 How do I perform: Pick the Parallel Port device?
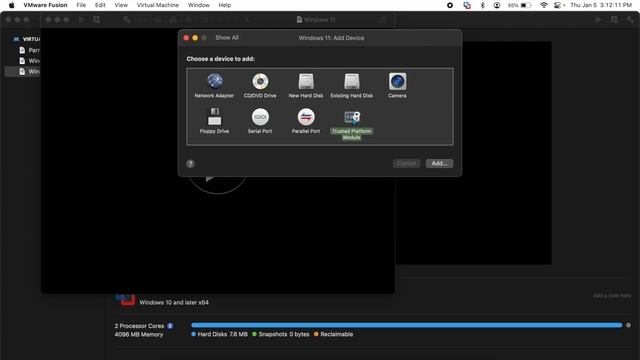pyautogui.click(x=306, y=121)
